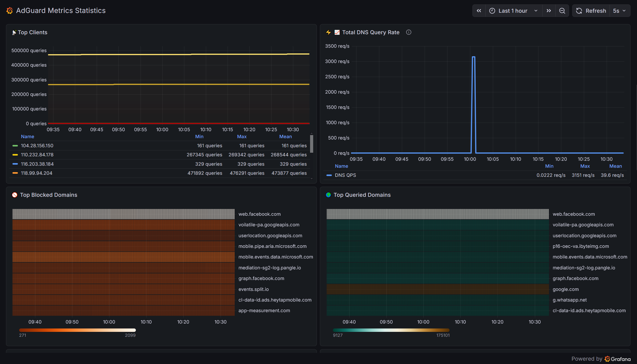
Task: Sort DNS Query Rate legend by Min
Action: pyautogui.click(x=549, y=166)
